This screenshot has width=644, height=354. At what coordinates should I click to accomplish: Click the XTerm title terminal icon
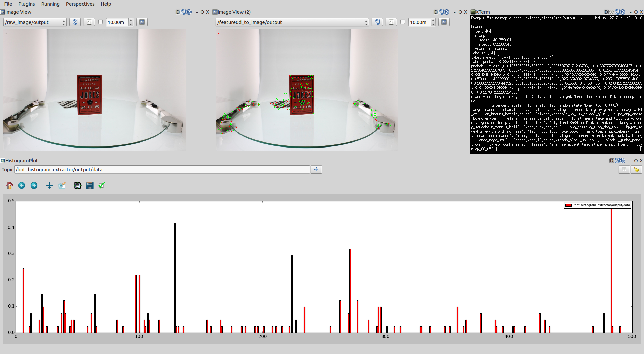coord(473,12)
